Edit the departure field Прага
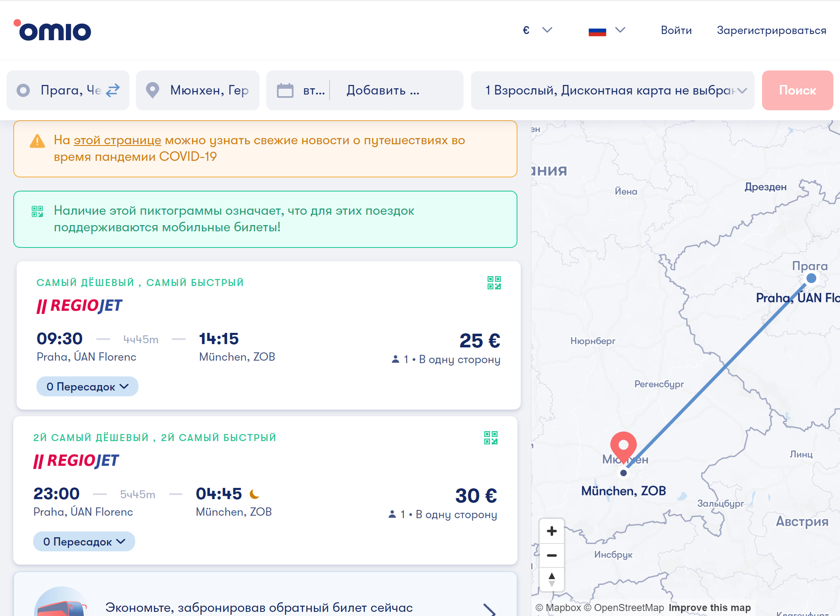840x616 pixels. point(68,90)
